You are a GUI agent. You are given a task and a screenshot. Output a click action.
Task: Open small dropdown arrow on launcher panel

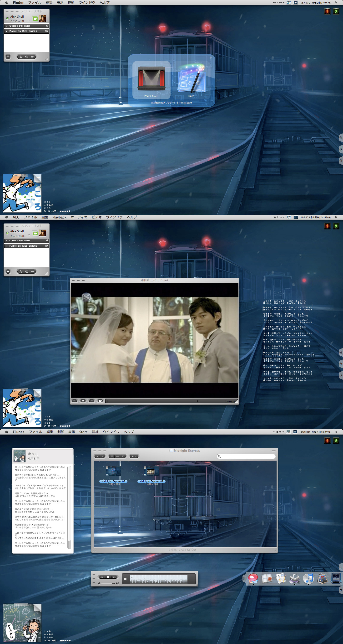click(x=211, y=58)
